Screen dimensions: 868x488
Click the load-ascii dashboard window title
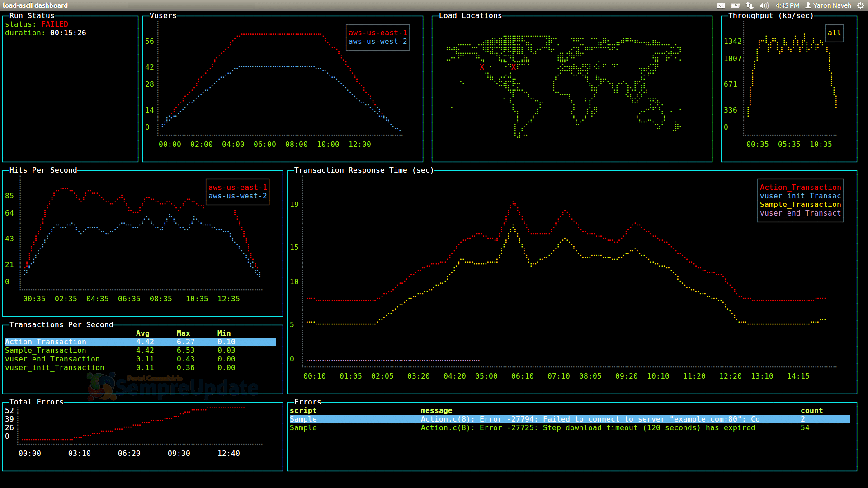click(x=35, y=5)
